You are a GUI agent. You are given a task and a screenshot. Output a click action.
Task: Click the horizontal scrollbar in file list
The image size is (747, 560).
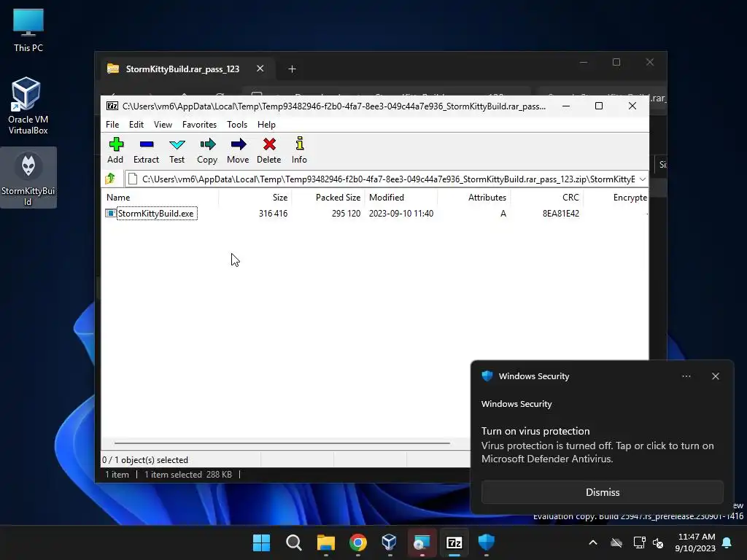[x=282, y=443]
